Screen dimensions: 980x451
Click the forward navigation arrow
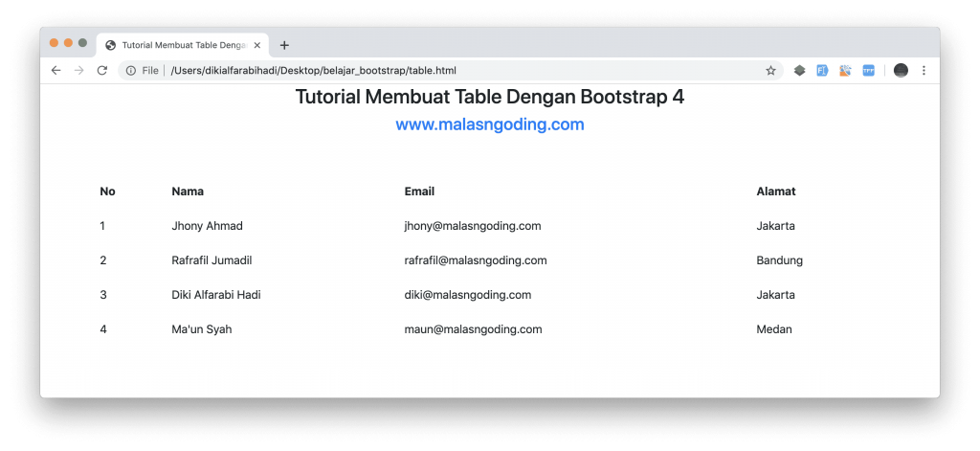78,71
